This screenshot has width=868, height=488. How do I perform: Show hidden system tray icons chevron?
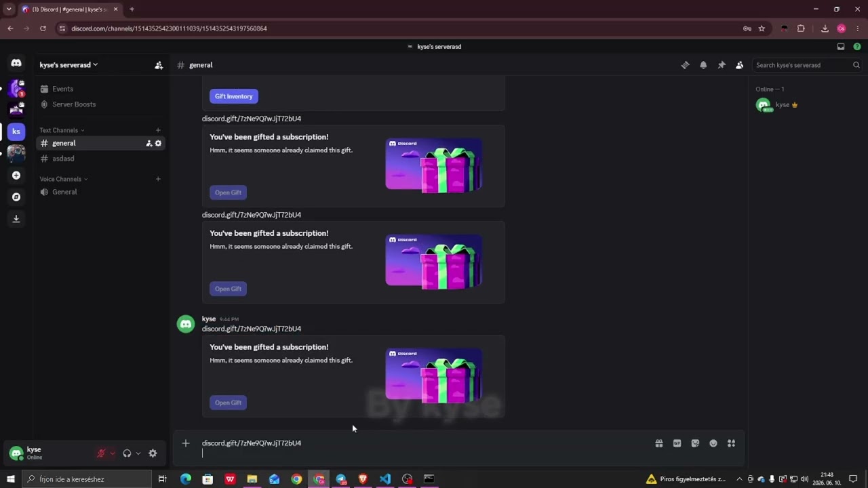(x=739, y=479)
